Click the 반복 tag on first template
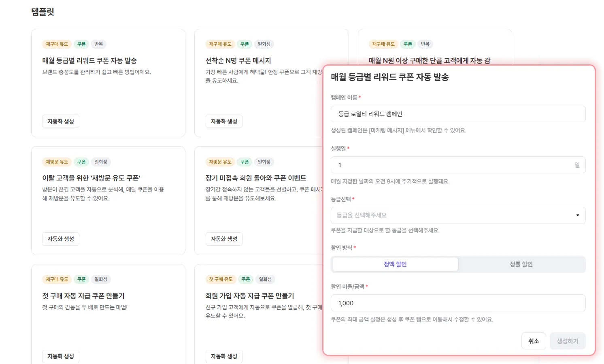604x364 pixels. tap(98, 44)
